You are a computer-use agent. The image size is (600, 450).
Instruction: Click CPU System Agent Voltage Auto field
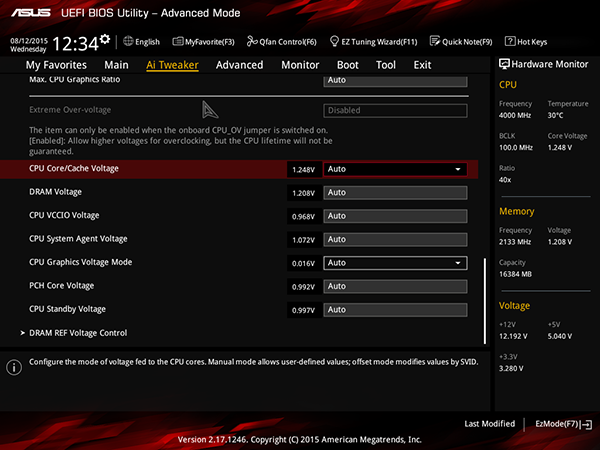(x=395, y=239)
